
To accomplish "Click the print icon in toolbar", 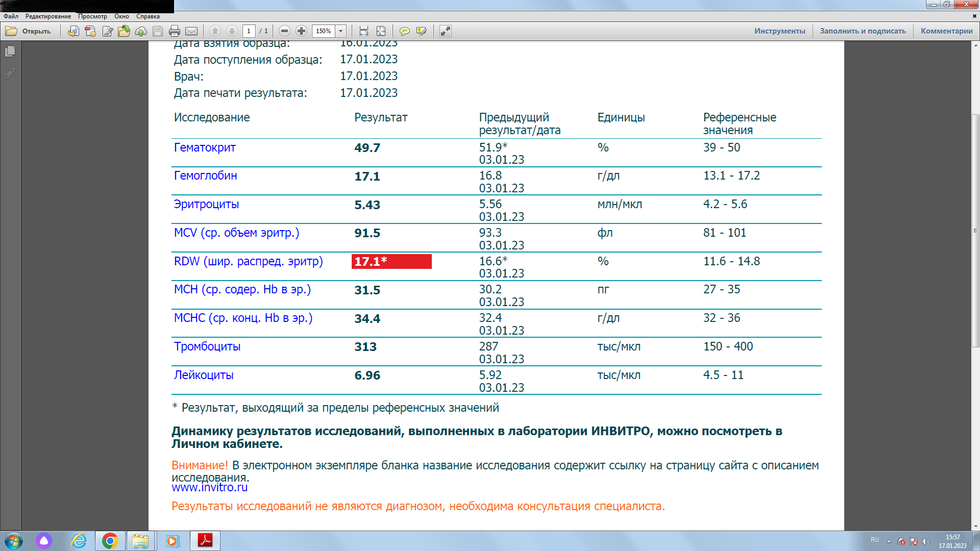I will pyautogui.click(x=175, y=31).
